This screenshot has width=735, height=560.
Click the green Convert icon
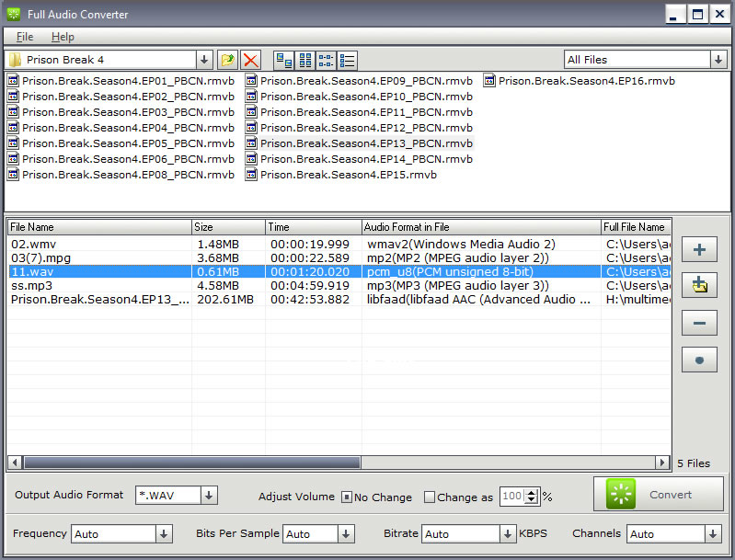(621, 494)
